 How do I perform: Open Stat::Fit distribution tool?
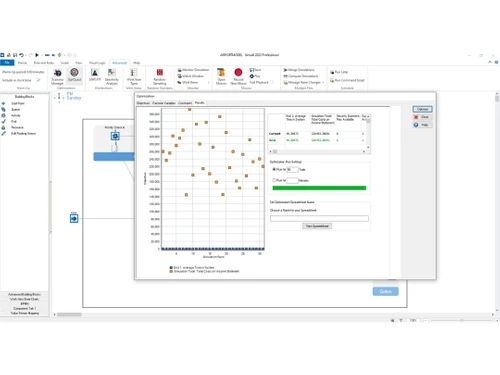(x=95, y=75)
